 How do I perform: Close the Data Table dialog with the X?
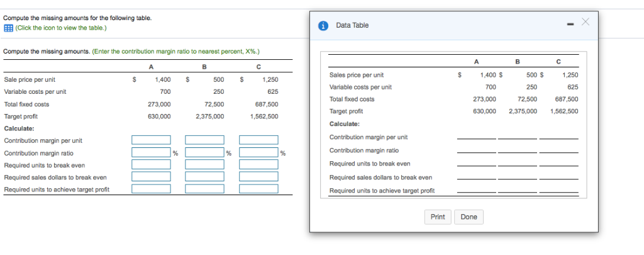coord(586,23)
